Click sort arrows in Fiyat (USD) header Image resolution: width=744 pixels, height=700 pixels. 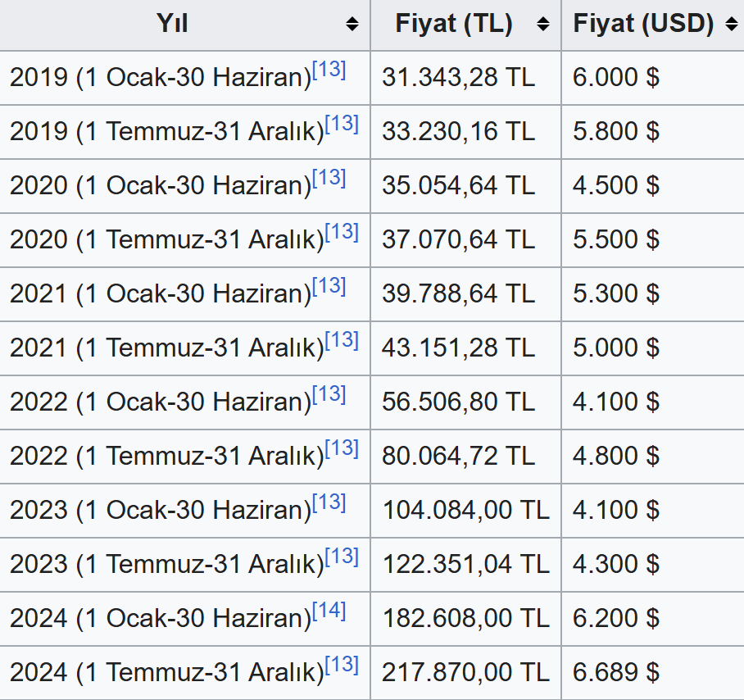(x=732, y=25)
